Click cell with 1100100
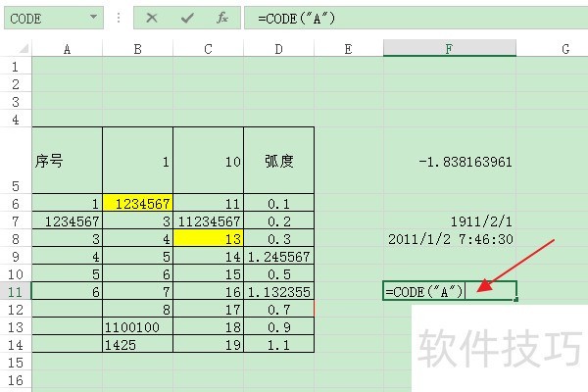Viewport: 588px width, 392px height. tap(137, 326)
